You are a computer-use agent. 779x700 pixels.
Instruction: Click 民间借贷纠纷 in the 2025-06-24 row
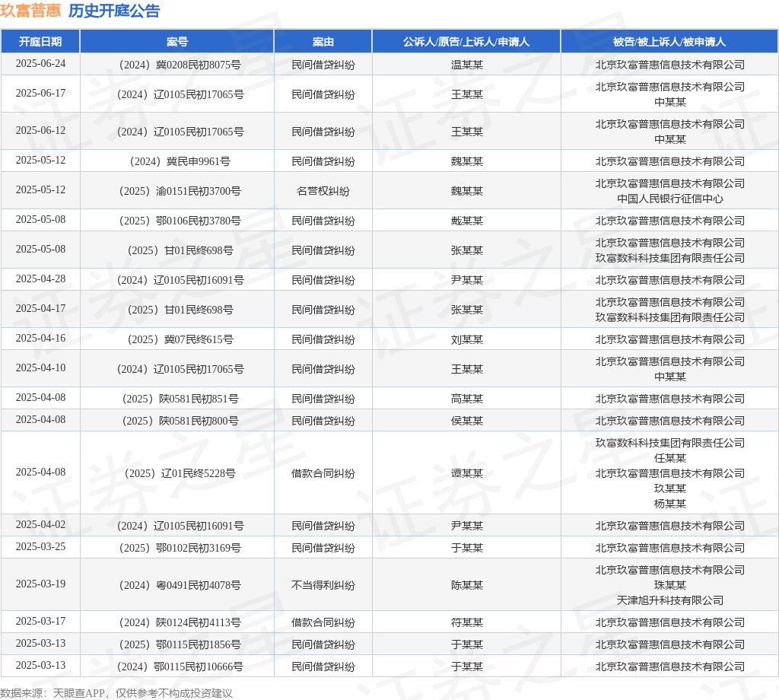[323, 65]
